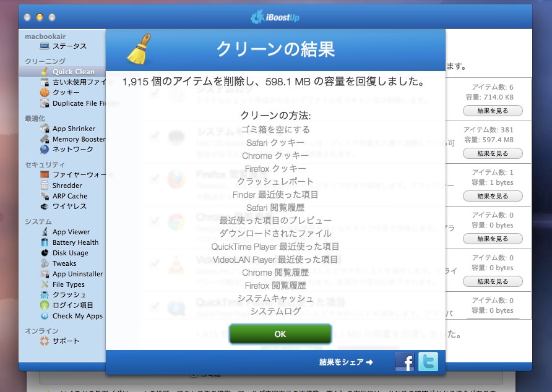
Task: Share results on Twitter icon
Action: click(428, 361)
